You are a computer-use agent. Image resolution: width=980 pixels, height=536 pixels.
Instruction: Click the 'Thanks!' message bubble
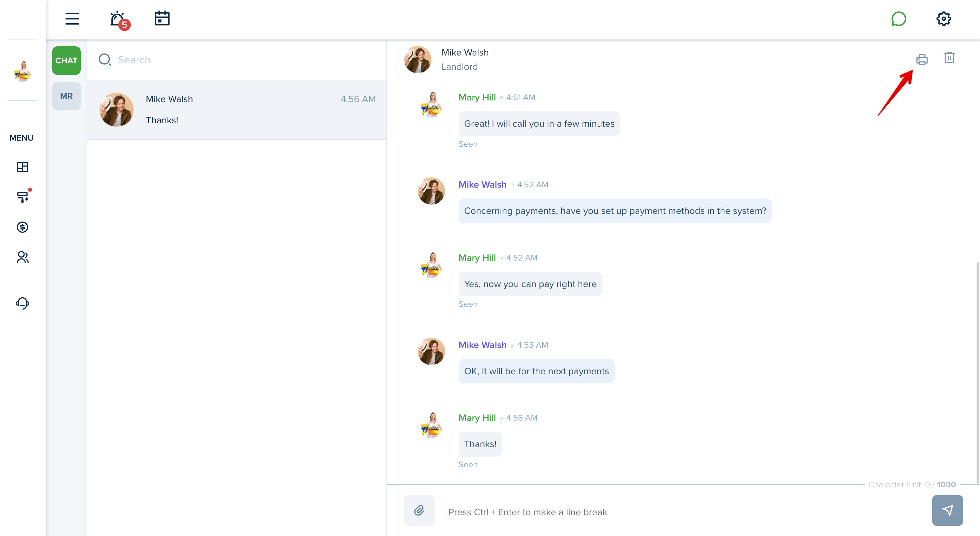pos(480,444)
